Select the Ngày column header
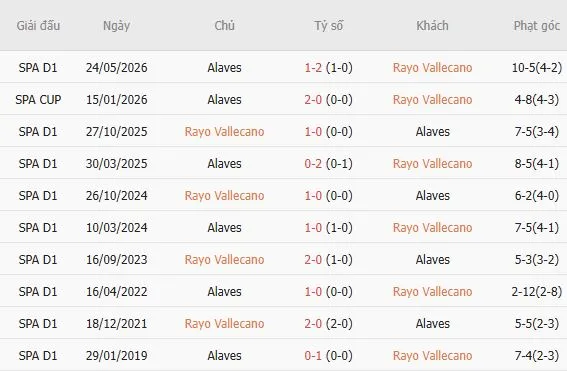Screen dimensions: 567x371 click(x=116, y=26)
